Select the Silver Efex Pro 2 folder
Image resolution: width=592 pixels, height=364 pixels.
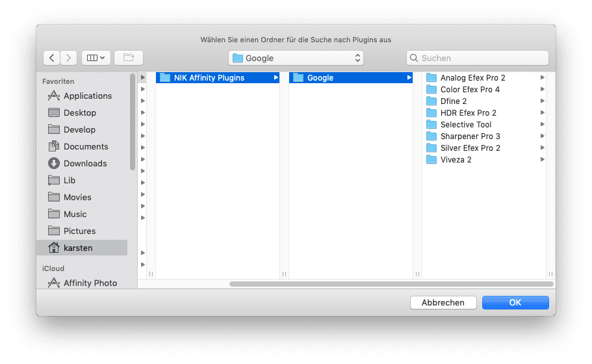tap(485, 148)
